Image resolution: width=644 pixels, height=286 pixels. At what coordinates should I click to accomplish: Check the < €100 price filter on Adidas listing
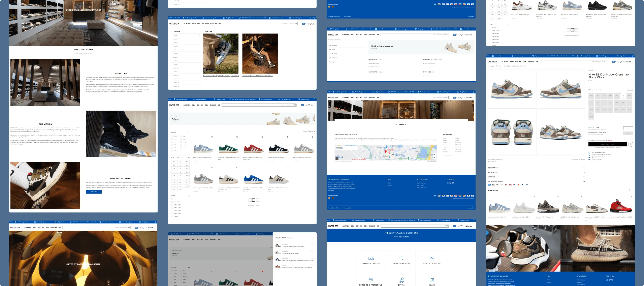(x=172, y=199)
